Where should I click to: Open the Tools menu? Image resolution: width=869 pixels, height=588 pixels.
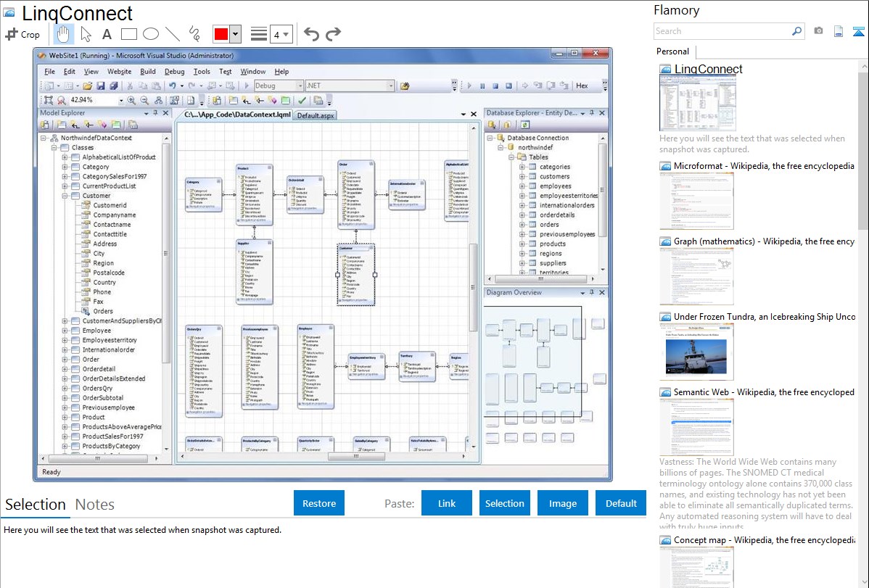tap(202, 72)
